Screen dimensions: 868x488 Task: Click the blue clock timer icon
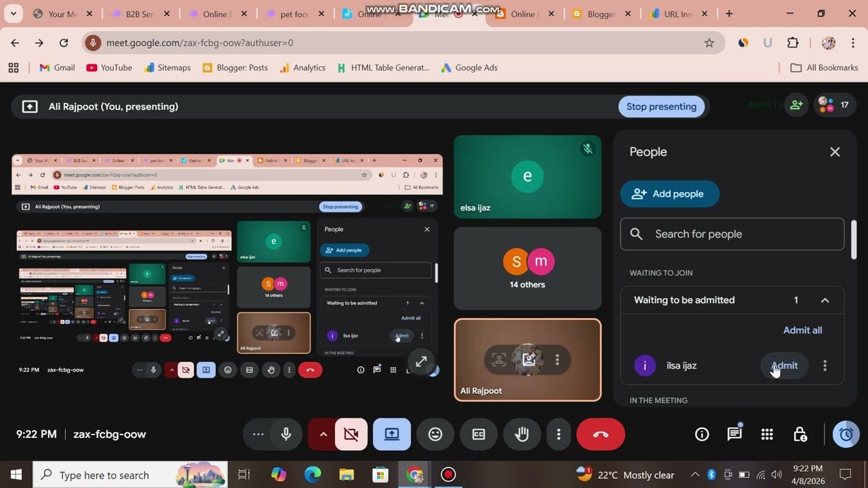[x=846, y=434]
